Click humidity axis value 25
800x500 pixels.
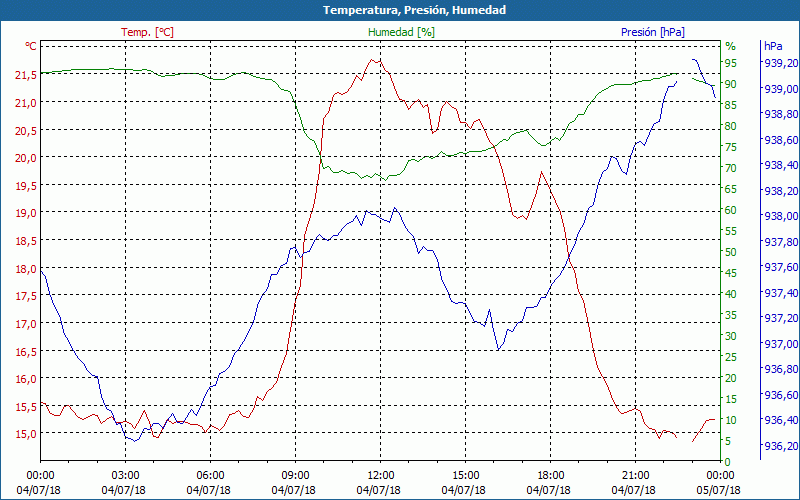click(x=731, y=357)
